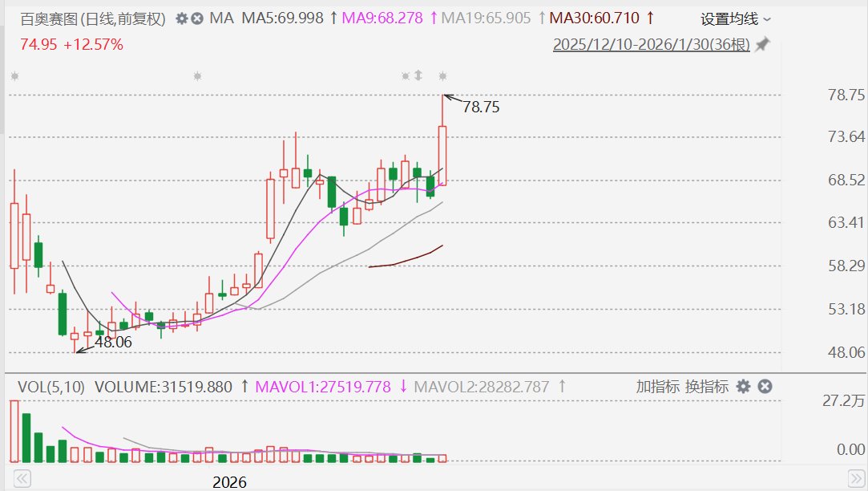Click the event marker above the latest candle
Image resolution: width=868 pixels, height=491 pixels.
click(x=442, y=76)
